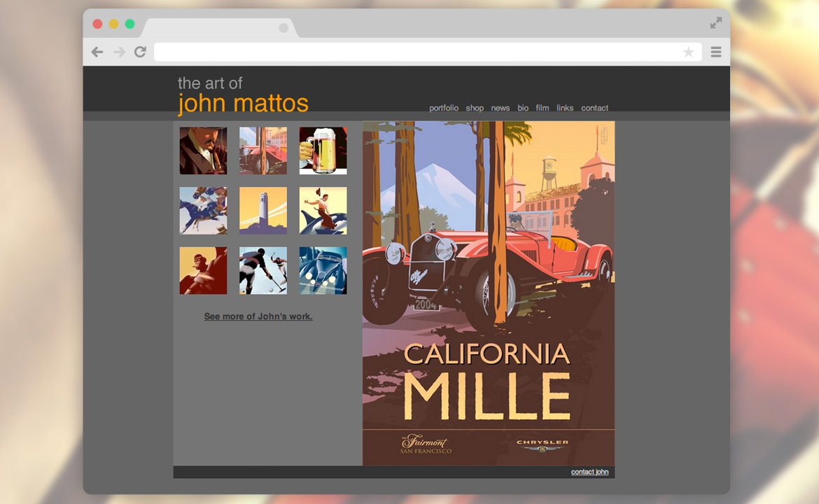The image size is (819, 504).
Task: Click the 'contact john' footer link
Action: (x=589, y=472)
